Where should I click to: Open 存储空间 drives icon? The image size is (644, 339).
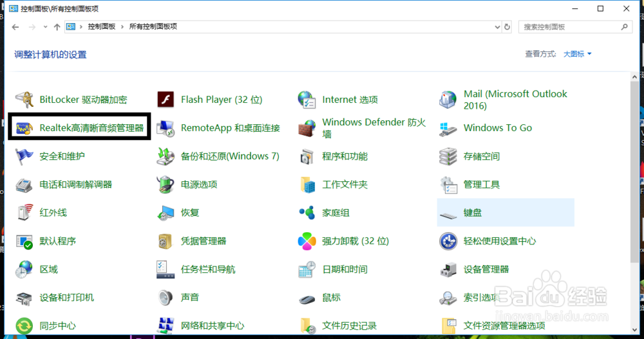pyautogui.click(x=448, y=156)
